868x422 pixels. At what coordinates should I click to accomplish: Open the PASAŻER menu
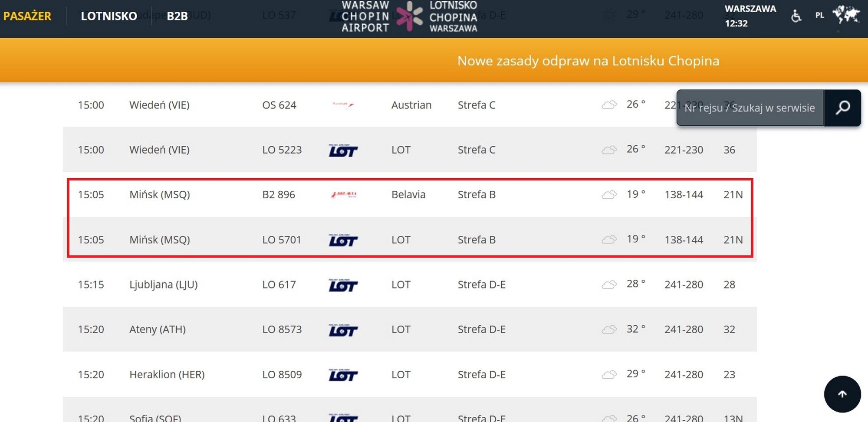27,16
